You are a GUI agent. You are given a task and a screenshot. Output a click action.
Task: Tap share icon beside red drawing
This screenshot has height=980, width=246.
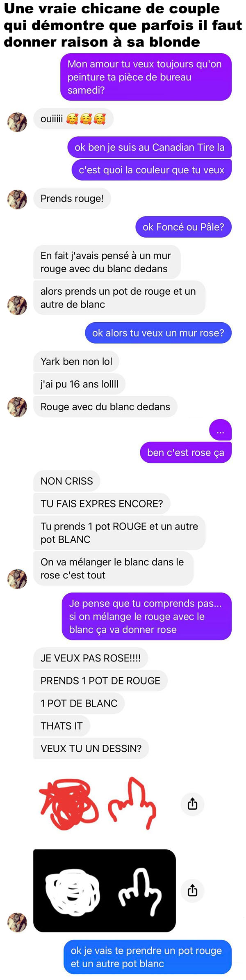tap(192, 803)
